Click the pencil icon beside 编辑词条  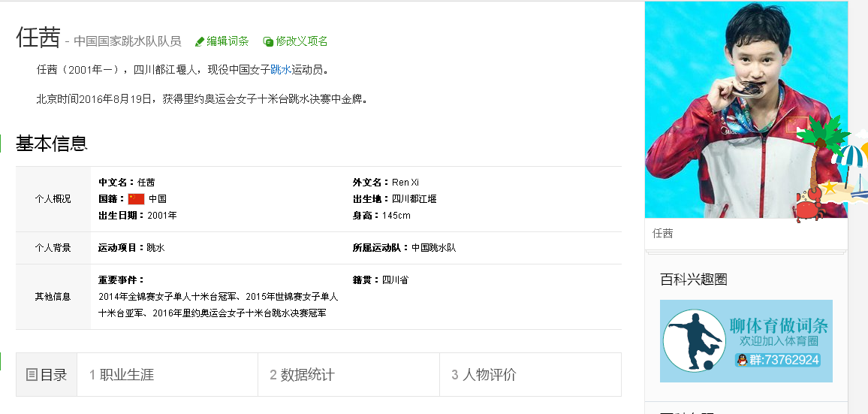[200, 42]
